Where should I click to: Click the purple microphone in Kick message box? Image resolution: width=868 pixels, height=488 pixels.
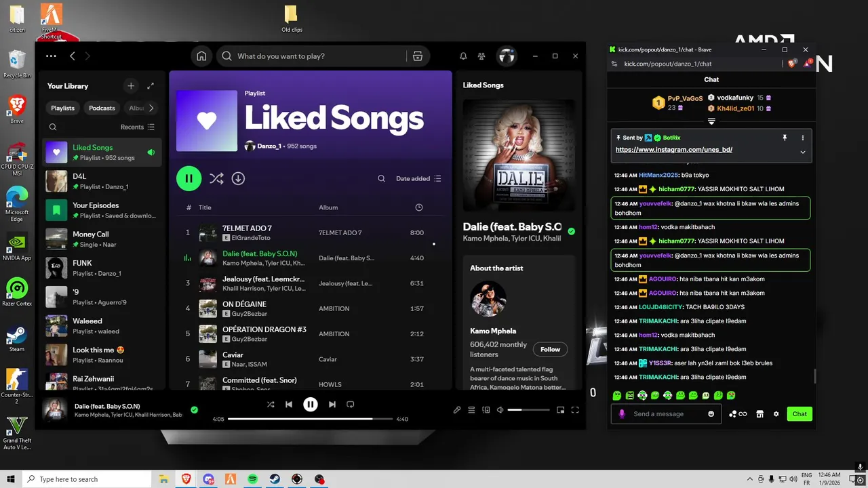pos(622,414)
